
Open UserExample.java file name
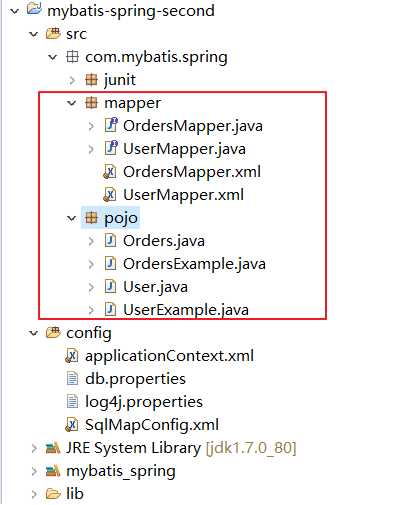coord(186,310)
